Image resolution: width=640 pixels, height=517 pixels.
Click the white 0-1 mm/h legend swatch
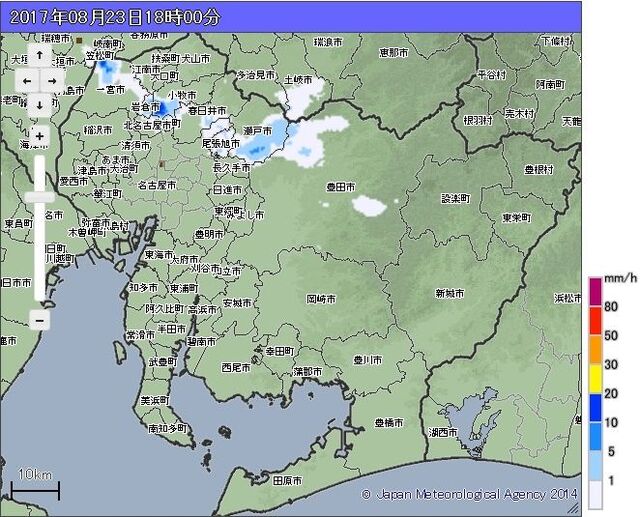click(x=595, y=495)
